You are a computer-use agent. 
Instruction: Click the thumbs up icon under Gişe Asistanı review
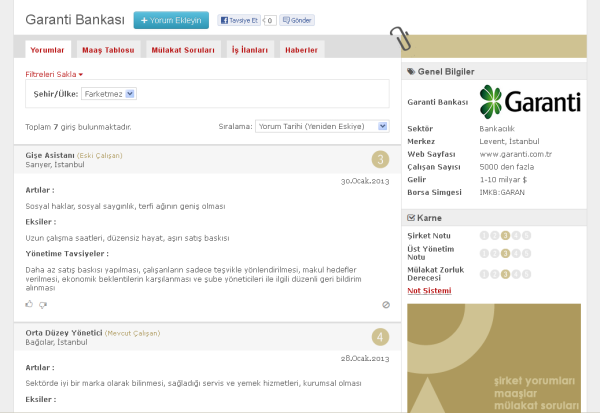pyautogui.click(x=29, y=304)
